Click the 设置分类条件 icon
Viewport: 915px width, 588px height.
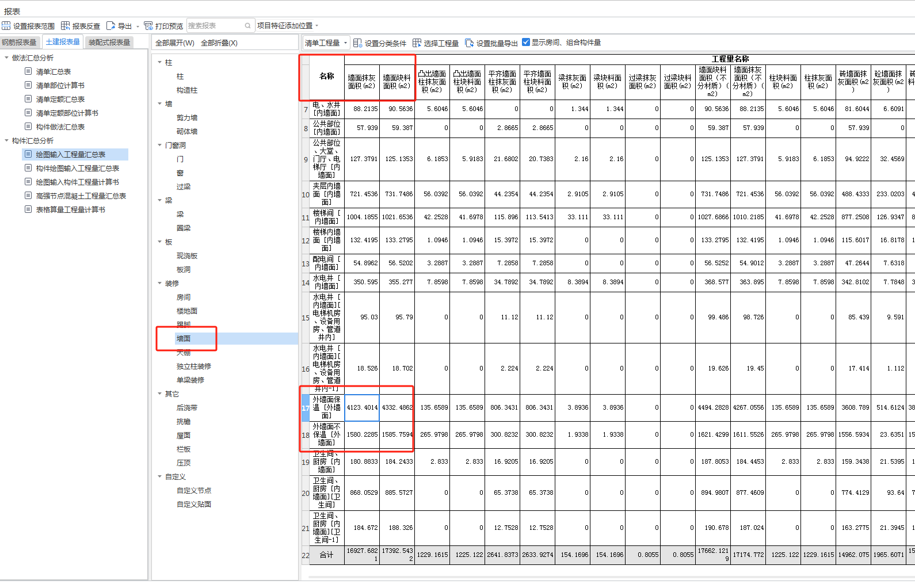[x=357, y=43]
